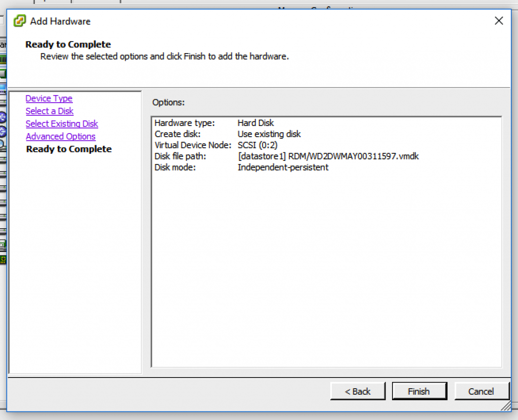
Task: Click the 'Hardware type:' label
Action: coord(184,123)
